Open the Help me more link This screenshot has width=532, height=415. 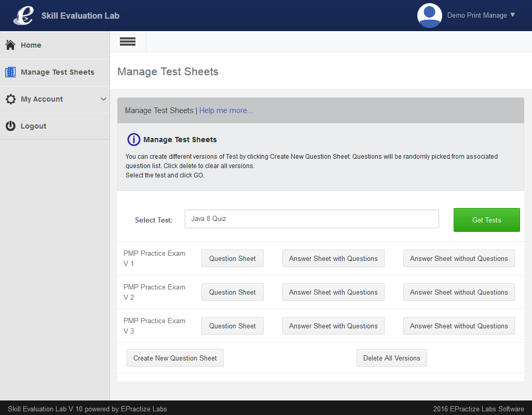tap(226, 110)
